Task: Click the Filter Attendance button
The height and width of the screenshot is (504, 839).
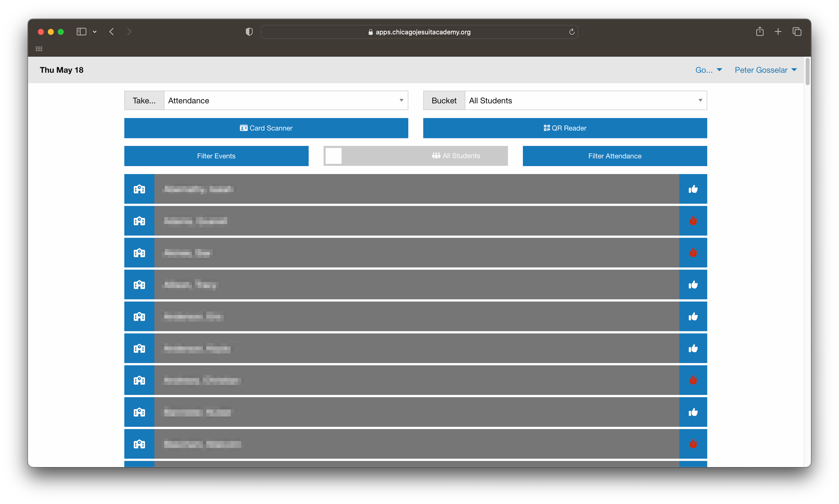Action: (615, 156)
